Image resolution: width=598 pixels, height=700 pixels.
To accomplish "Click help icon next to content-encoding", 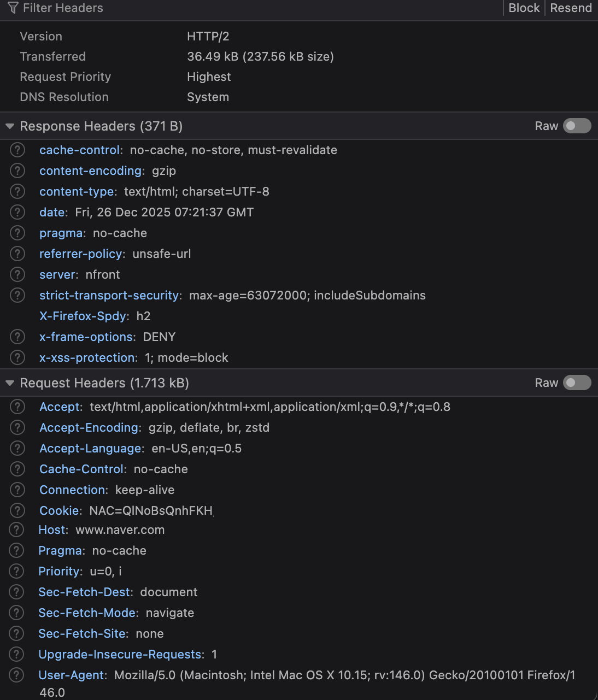I will [17, 170].
